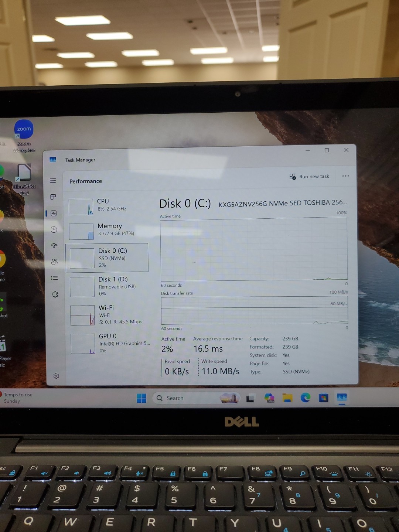
Task: Click the Disk transfer rate graph
Action: [x=255, y=310]
